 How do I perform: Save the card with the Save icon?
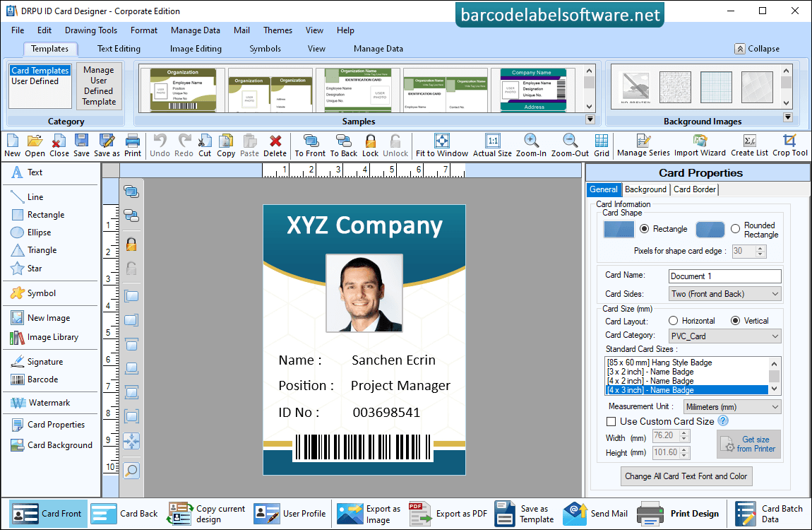tap(81, 146)
